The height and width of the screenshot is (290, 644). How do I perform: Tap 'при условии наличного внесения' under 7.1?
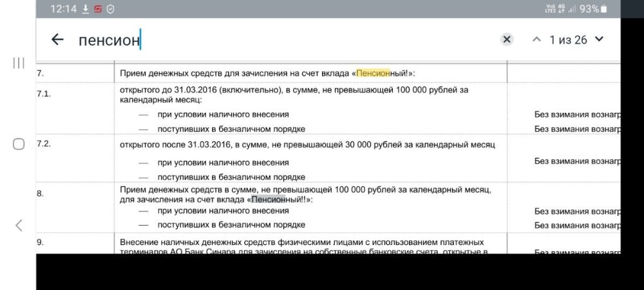pyautogui.click(x=223, y=115)
